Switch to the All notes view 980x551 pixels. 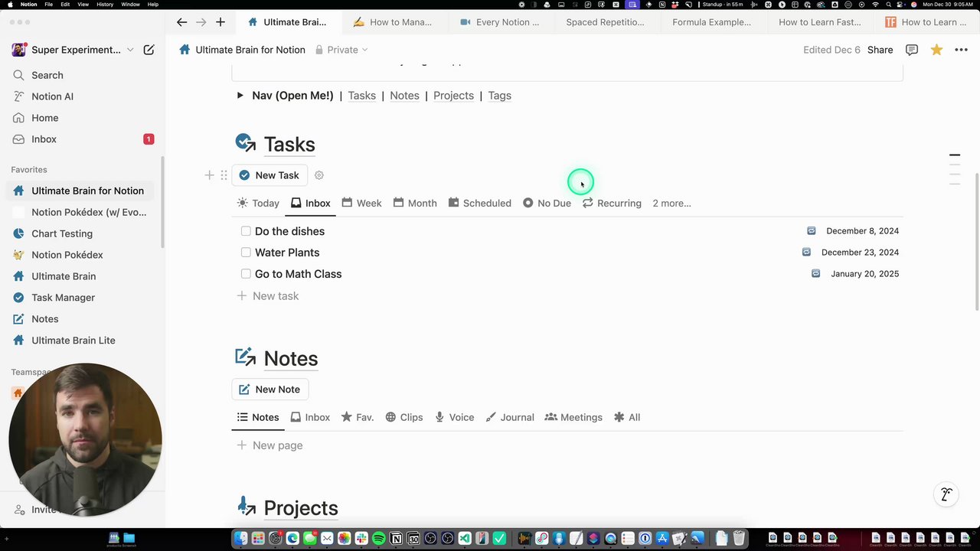(x=627, y=417)
